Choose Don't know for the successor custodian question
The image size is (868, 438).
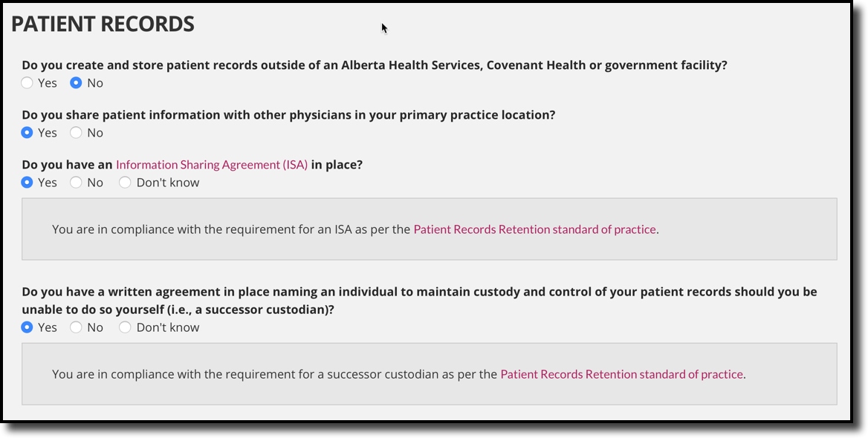point(125,327)
